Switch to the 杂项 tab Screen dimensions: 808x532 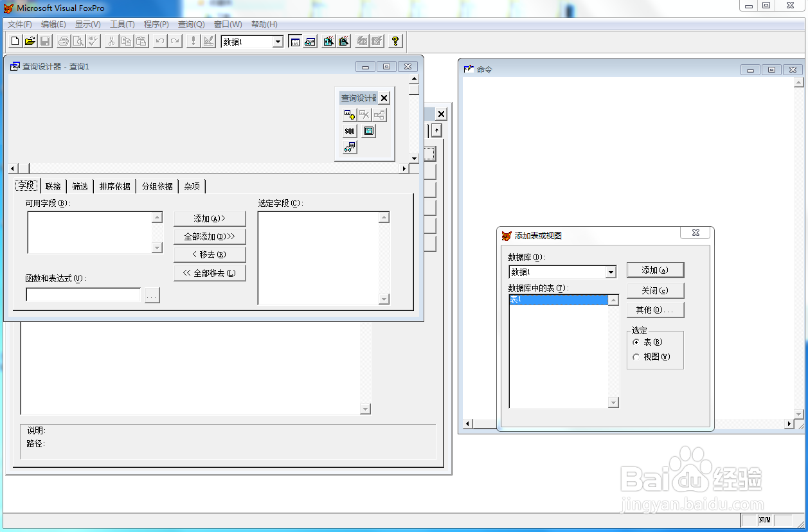[192, 186]
